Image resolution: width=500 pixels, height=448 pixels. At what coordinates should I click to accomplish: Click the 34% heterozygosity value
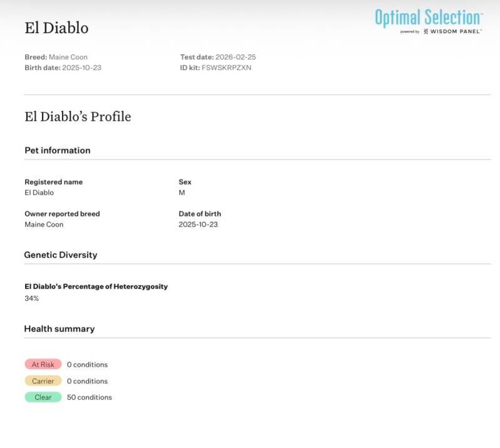point(31,298)
